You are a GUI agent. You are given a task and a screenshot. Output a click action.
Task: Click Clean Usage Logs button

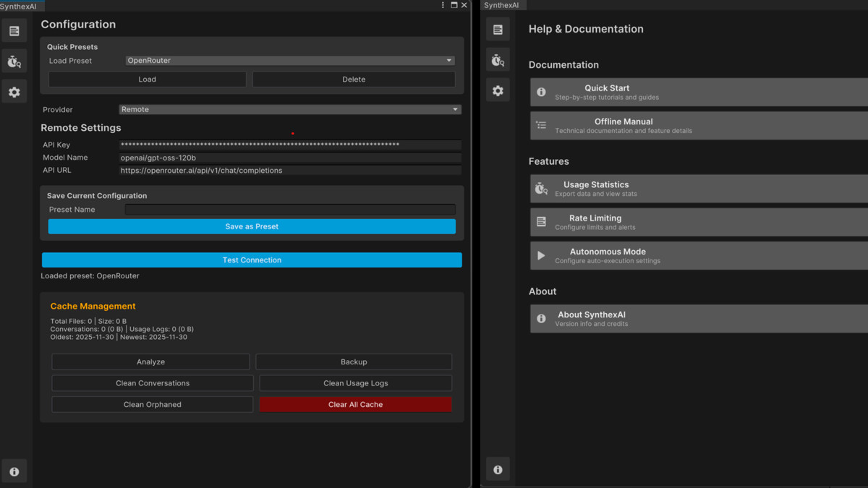click(x=356, y=383)
